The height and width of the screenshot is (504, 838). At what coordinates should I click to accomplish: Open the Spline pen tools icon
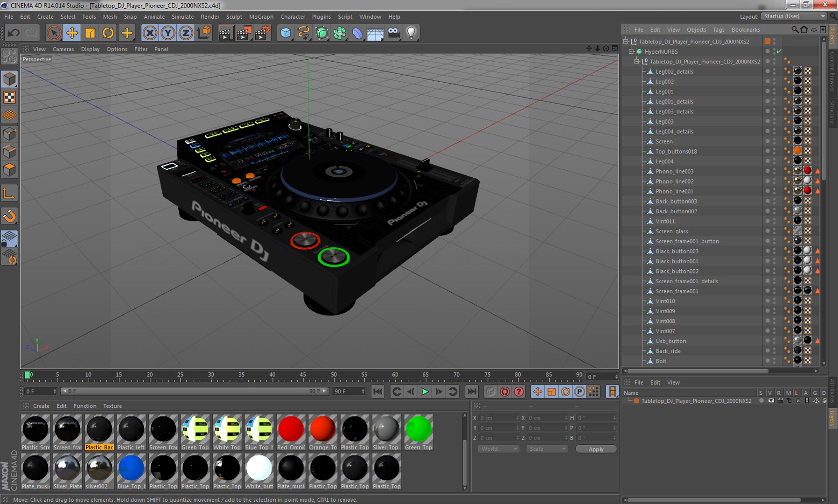tap(304, 33)
